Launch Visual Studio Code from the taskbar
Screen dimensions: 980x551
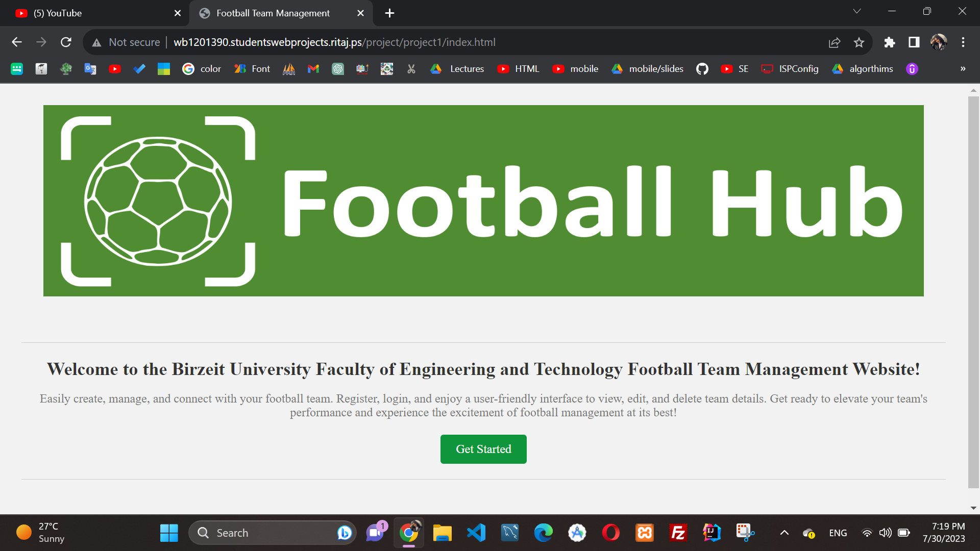476,532
